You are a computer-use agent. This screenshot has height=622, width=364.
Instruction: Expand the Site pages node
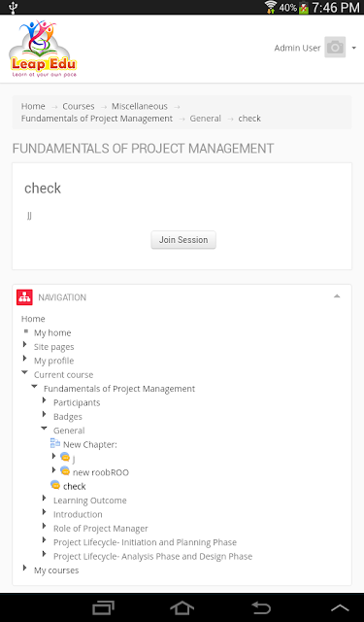coord(25,345)
